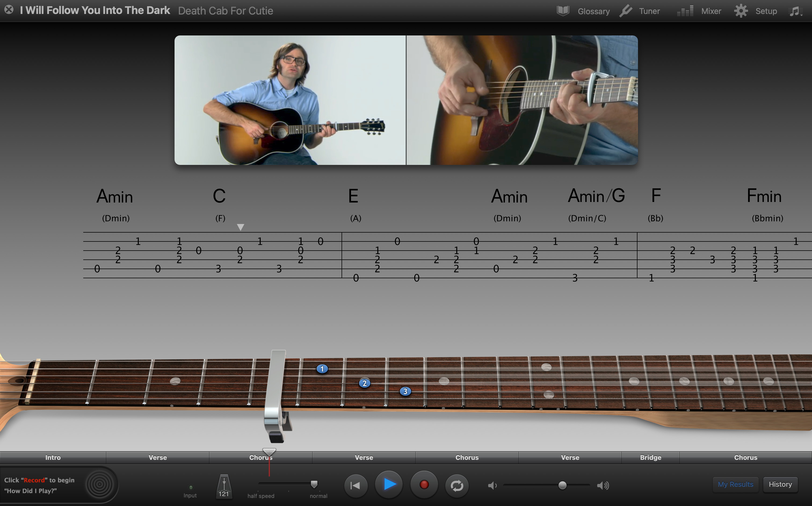Open the Setup preferences
812x506 pixels.
(757, 10)
